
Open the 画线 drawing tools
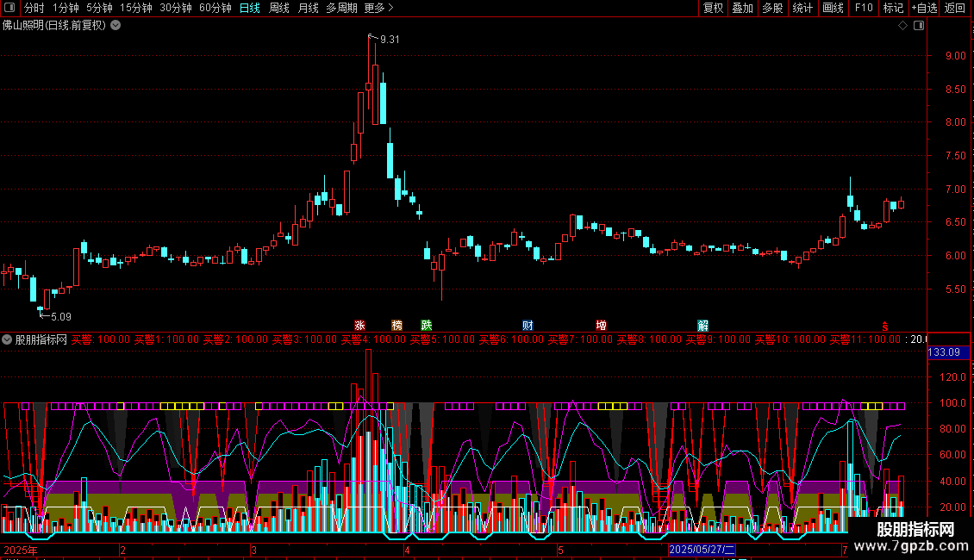pyautogui.click(x=833, y=8)
